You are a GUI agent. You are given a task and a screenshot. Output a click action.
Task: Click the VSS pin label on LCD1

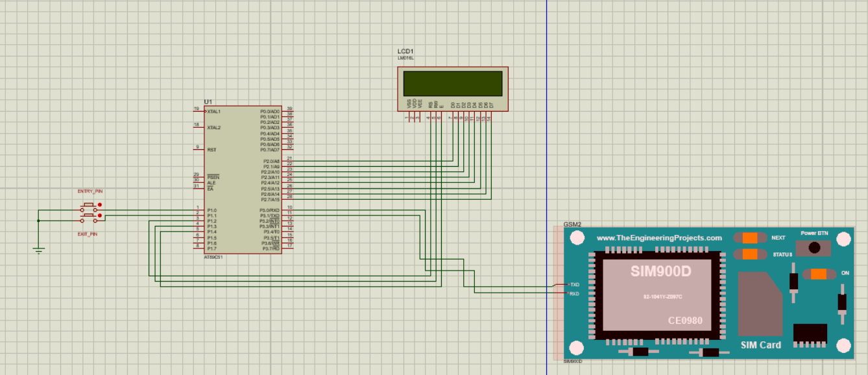tap(408, 103)
